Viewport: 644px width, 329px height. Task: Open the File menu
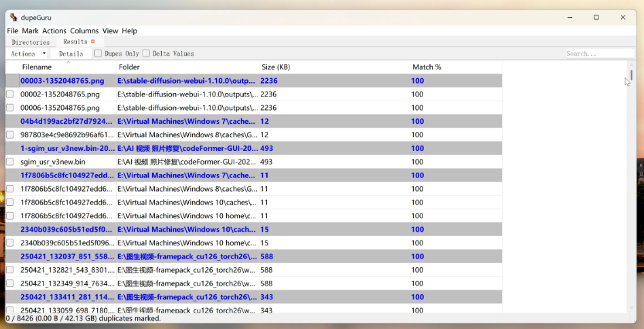(x=12, y=31)
